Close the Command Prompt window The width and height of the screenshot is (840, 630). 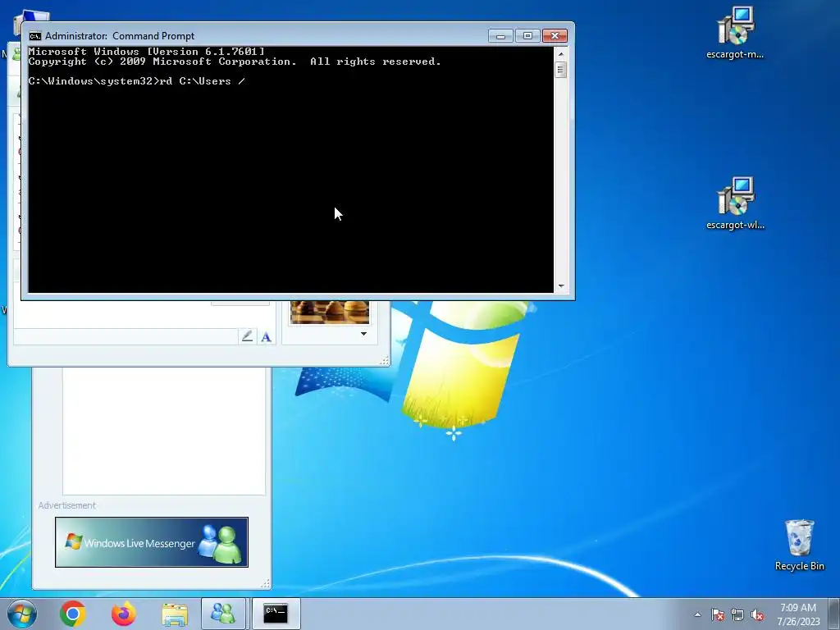(x=555, y=36)
